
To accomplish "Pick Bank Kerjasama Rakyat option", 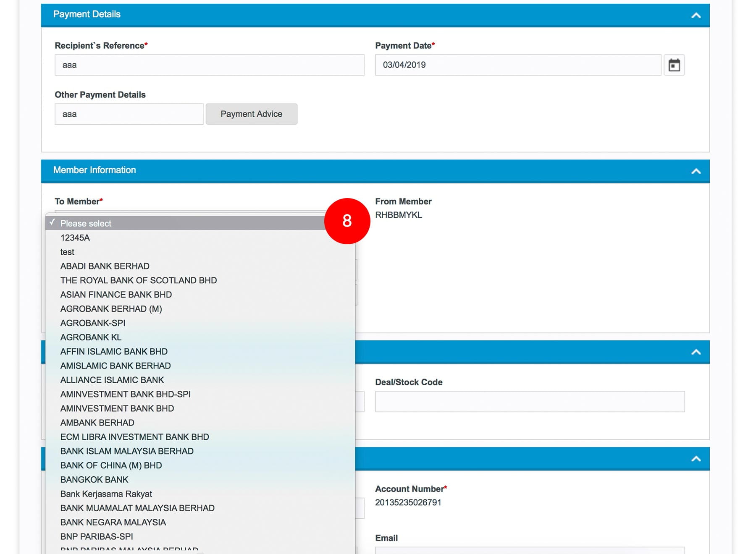I will pos(106,494).
